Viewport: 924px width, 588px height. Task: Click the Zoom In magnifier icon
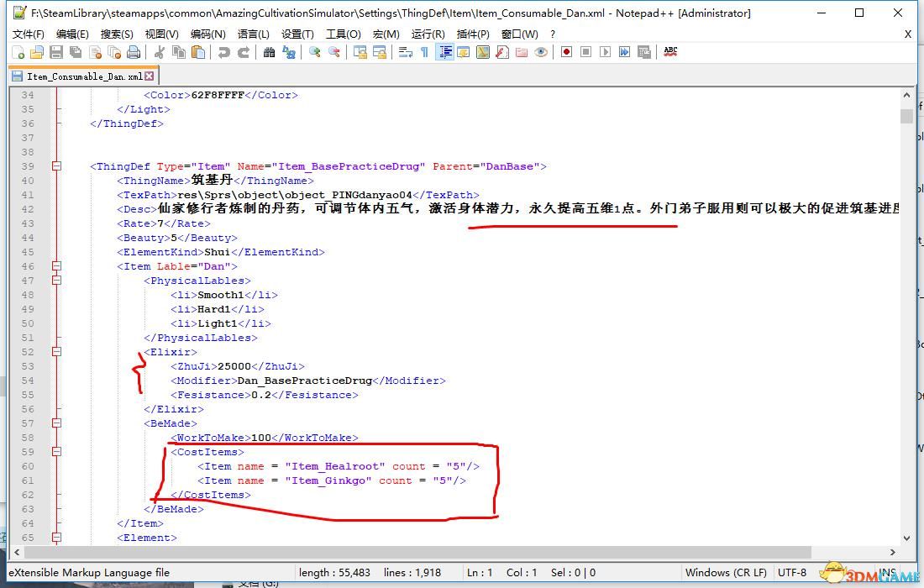tap(315, 52)
